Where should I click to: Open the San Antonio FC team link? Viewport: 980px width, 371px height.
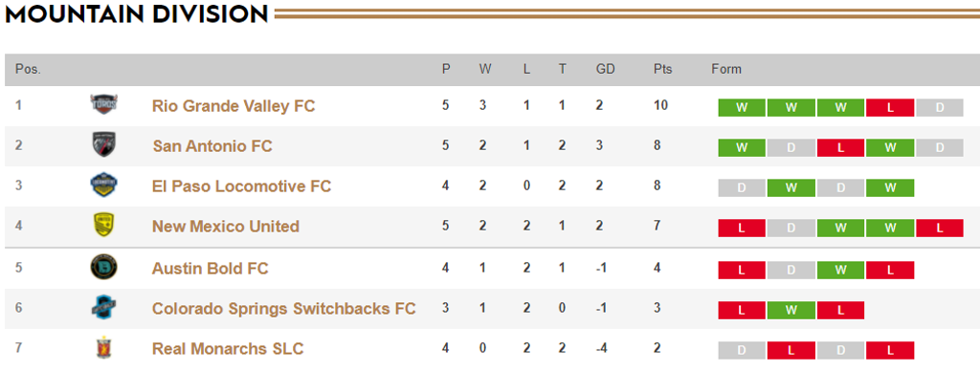(212, 146)
